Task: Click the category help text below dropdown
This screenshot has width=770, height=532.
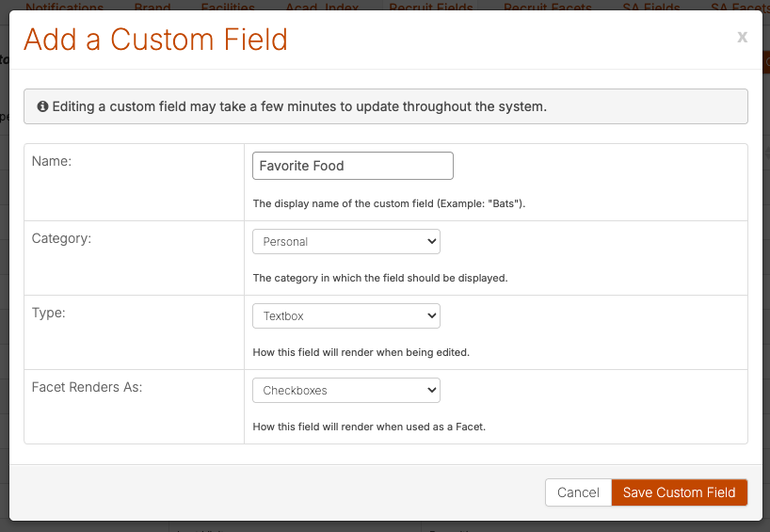Action: (380, 278)
